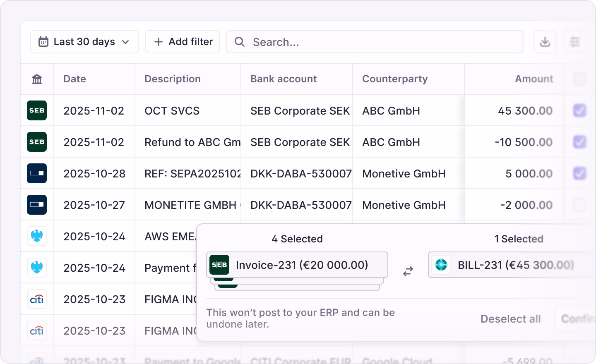Click the bank column header icon
Image resolution: width=596 pixels, height=364 pixels.
37,79
